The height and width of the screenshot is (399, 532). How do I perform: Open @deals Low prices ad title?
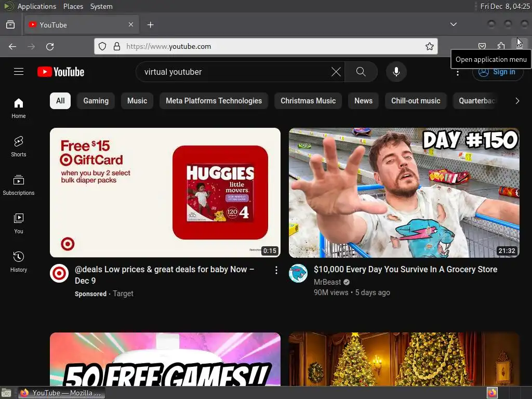point(165,275)
